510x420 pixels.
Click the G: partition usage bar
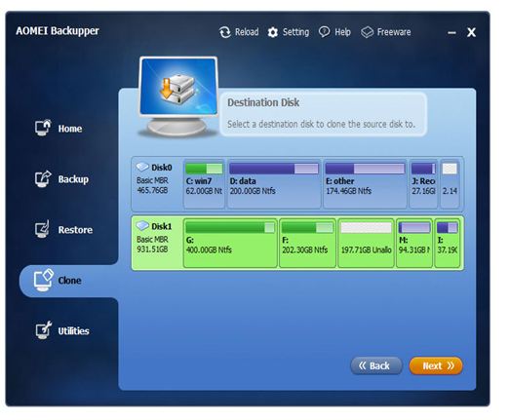click(x=230, y=228)
